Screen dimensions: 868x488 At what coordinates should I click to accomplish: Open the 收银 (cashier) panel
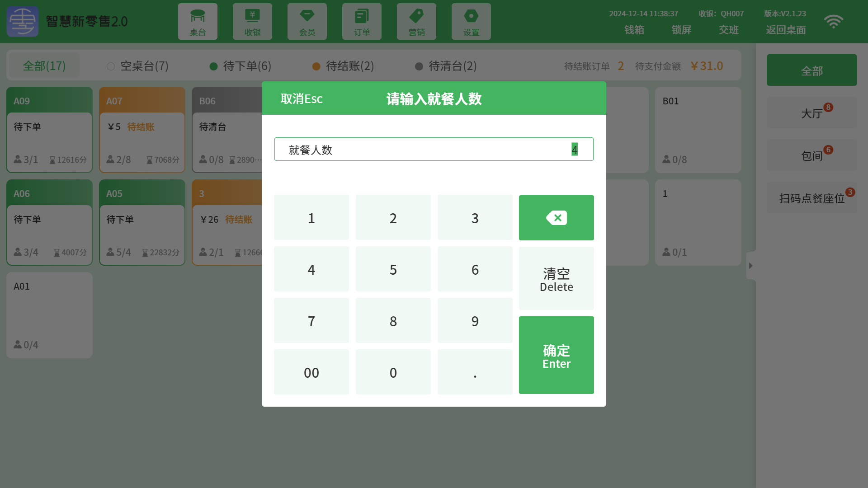[x=252, y=21]
